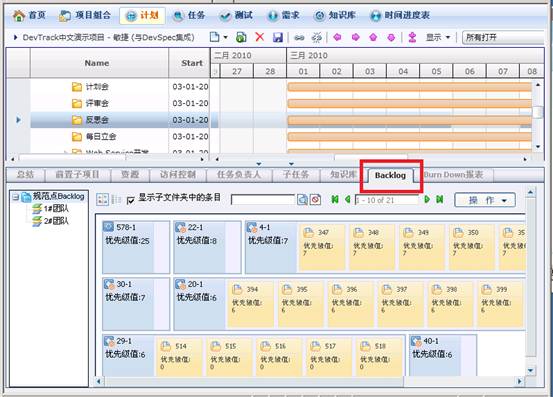Click the magenta move up icon
553x397 pixels.
tap(373, 37)
